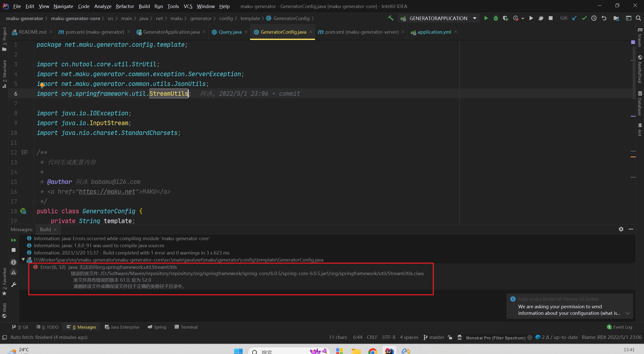Open Chrome from Windows taskbar
Viewport: 644px width, 354px height.
(373, 351)
